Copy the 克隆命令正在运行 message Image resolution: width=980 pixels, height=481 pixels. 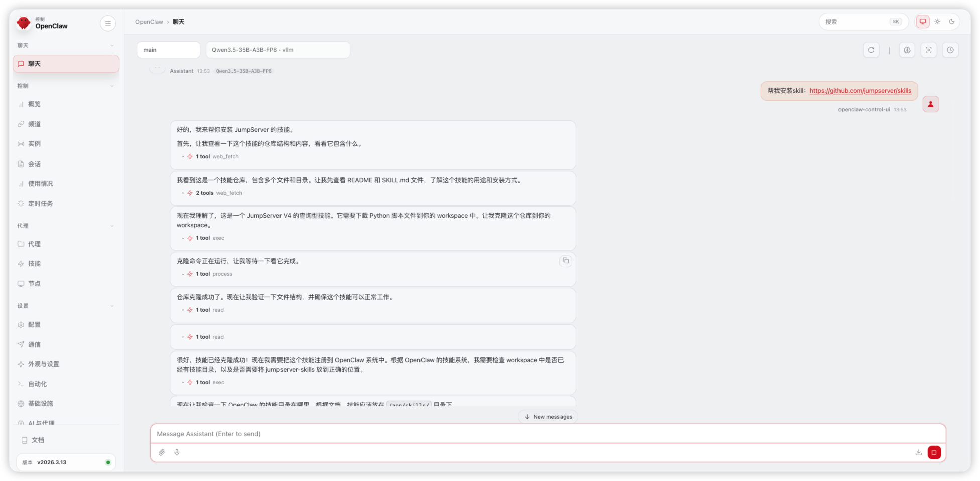click(566, 261)
